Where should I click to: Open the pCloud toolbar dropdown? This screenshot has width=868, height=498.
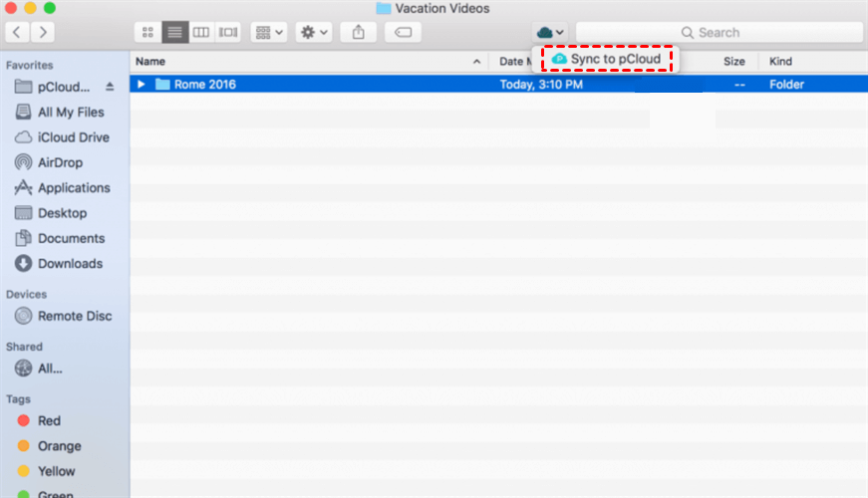pyautogui.click(x=550, y=33)
